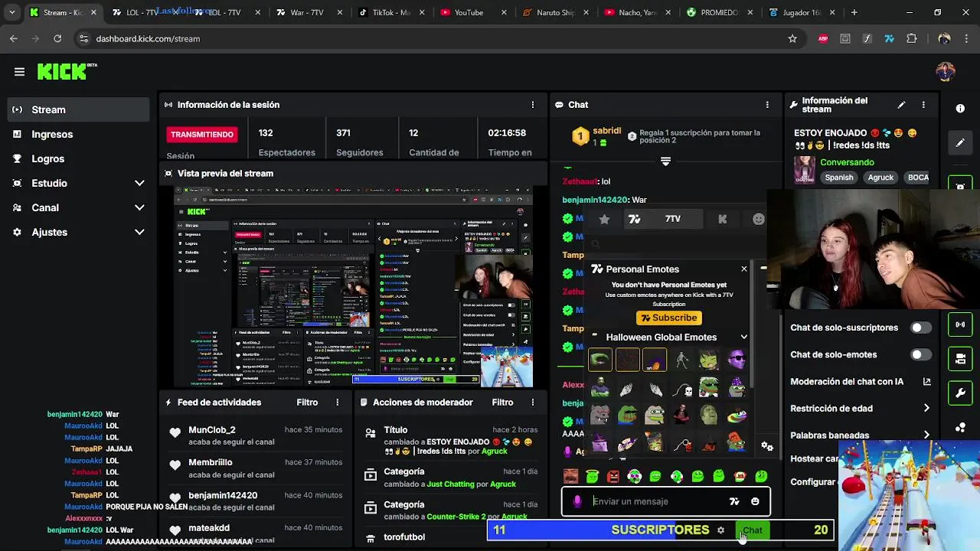Toggle Chat de solo-suscriptores switch
The height and width of the screenshot is (551, 980).
921,328
